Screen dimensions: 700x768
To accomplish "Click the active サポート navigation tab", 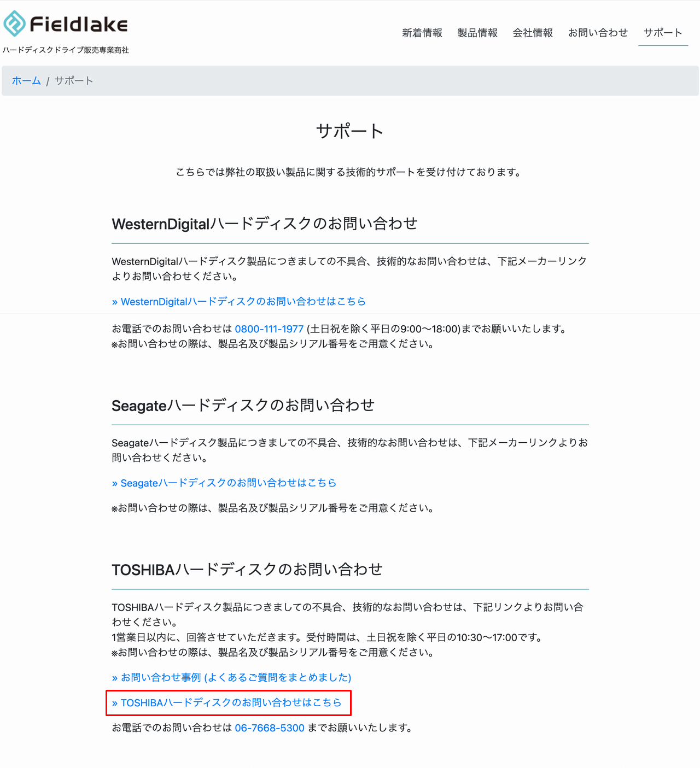I will point(663,33).
